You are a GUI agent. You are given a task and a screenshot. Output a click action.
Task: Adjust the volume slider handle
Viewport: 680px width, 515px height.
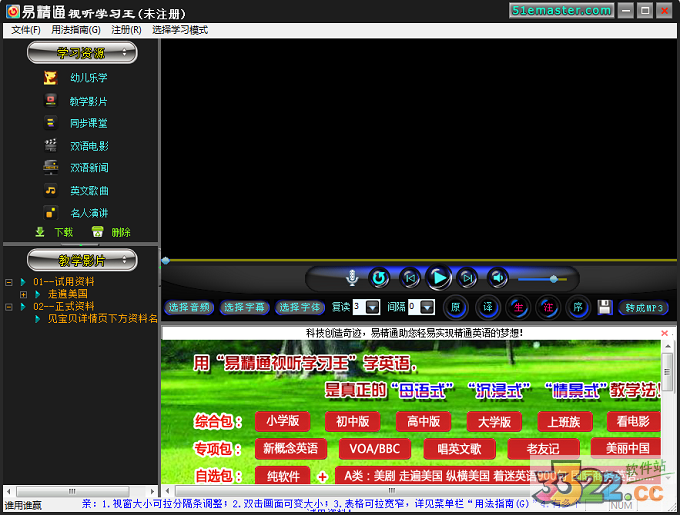tap(553, 279)
